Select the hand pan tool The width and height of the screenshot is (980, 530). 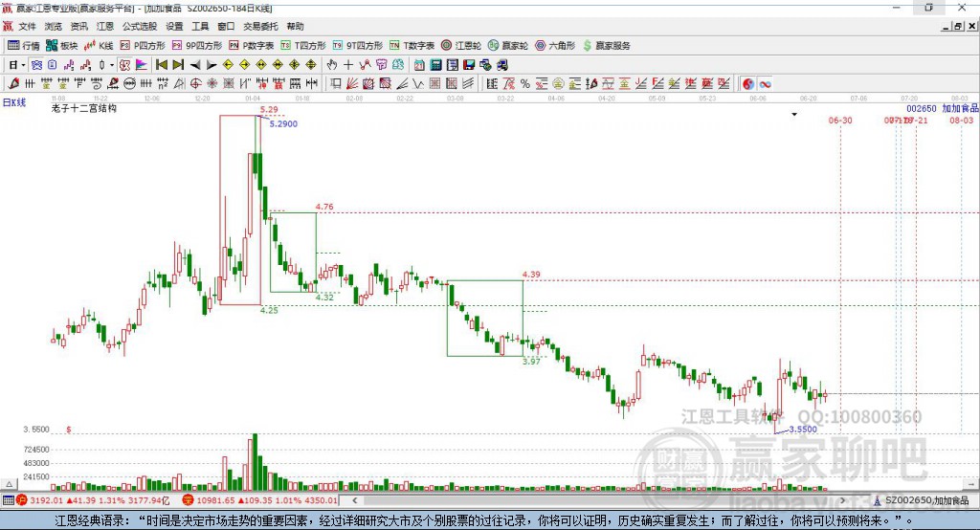[332, 65]
